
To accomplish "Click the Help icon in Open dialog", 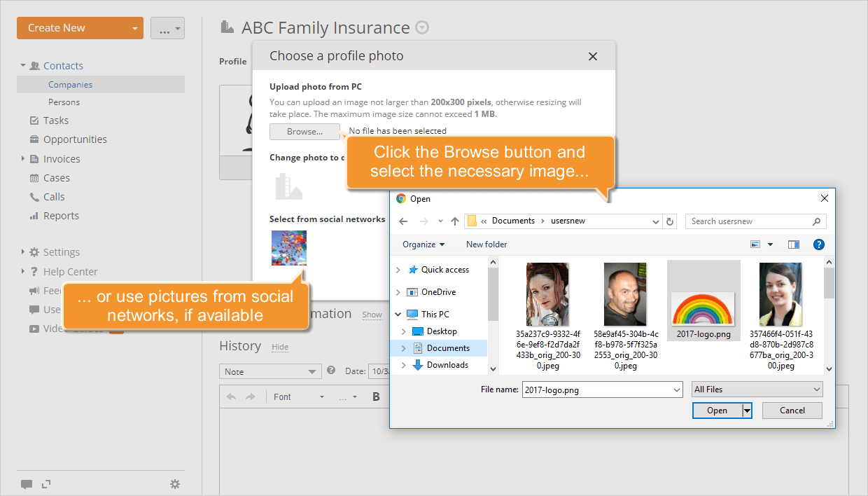I will coord(818,244).
